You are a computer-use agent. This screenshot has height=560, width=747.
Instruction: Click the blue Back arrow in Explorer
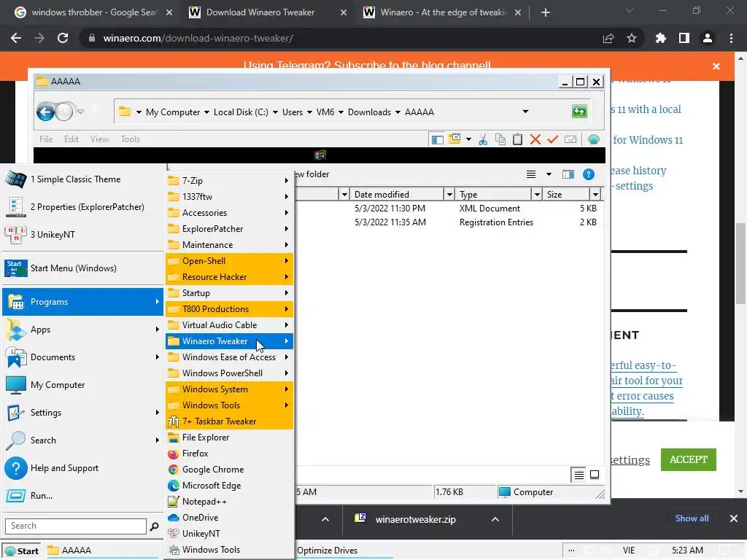pyautogui.click(x=46, y=112)
